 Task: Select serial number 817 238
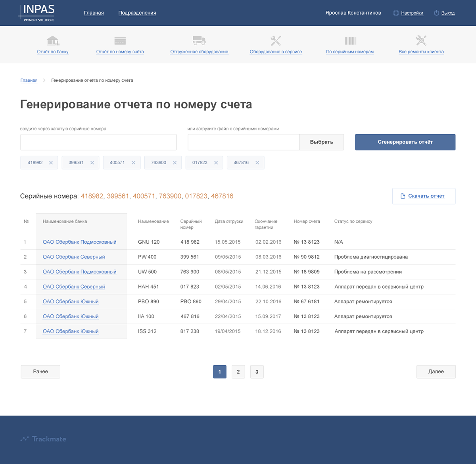190,331
